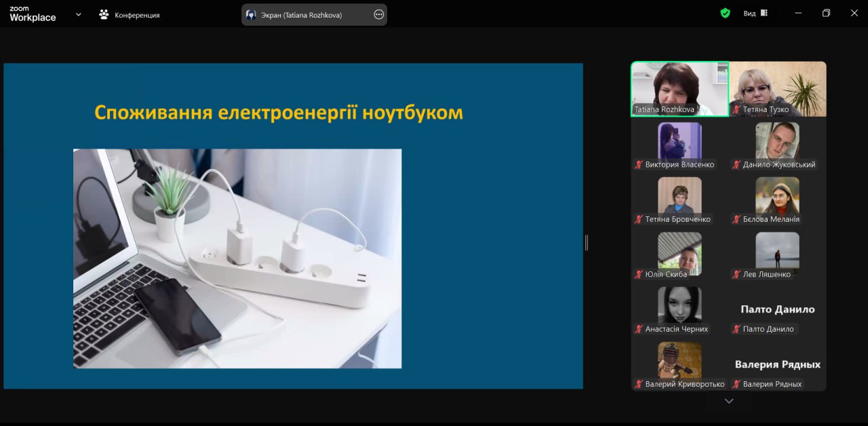Expand participant gallery with down chevron
868x426 pixels.
coord(729,401)
